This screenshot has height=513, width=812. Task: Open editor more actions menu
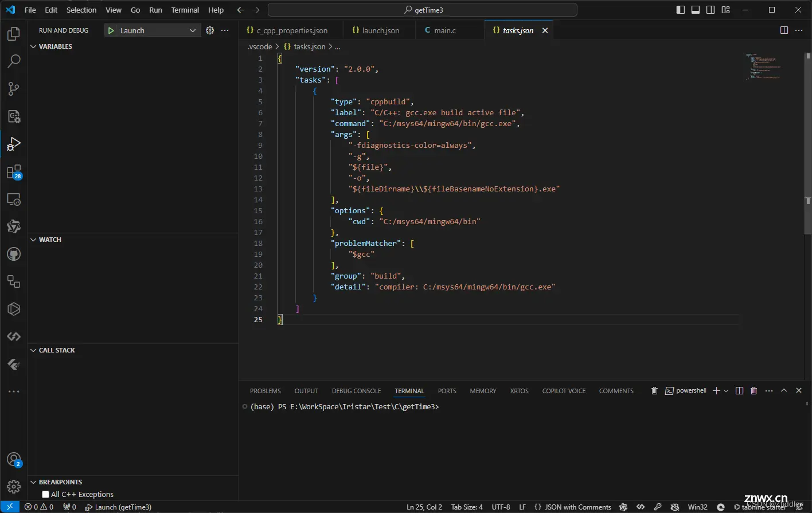point(799,30)
